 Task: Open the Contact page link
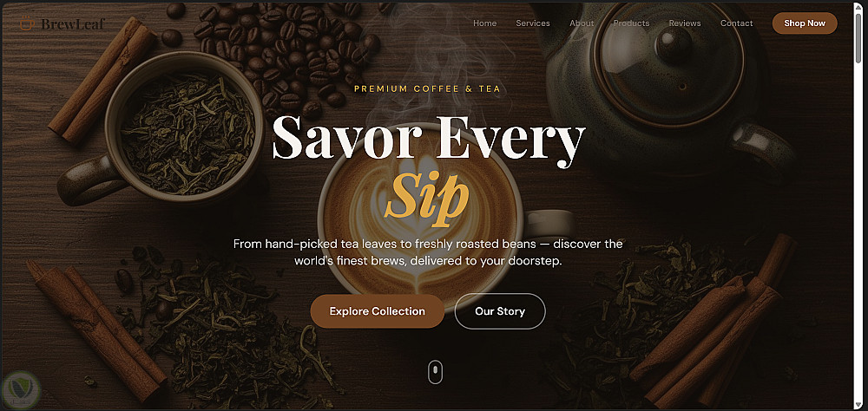[737, 23]
